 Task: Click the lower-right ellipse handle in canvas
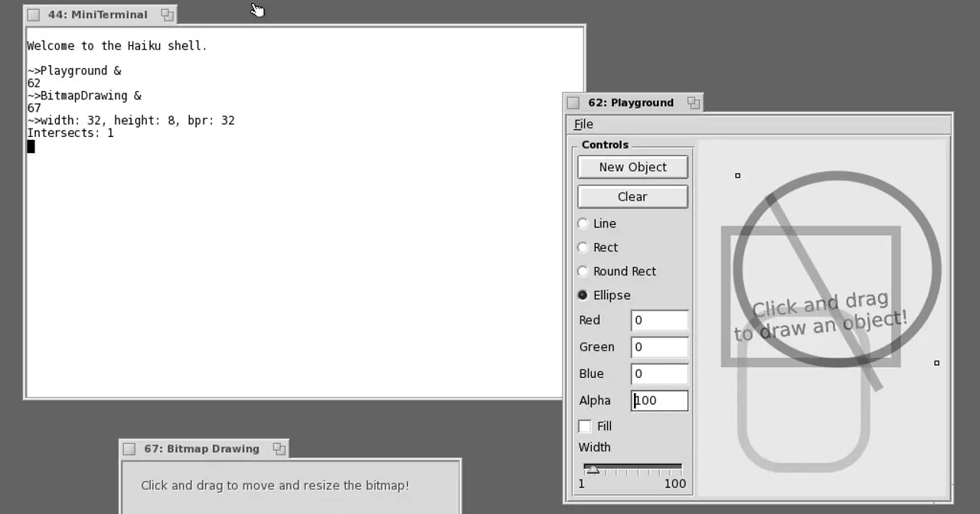[937, 363]
